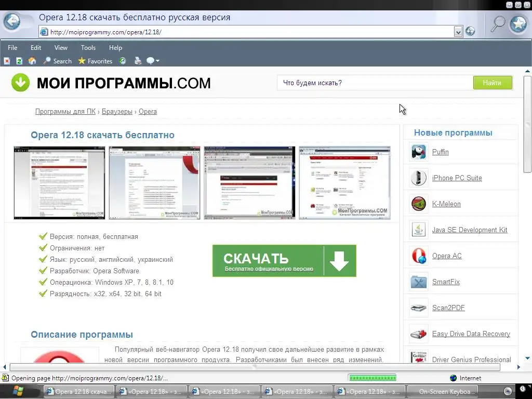
Task: Click the iPhone PC Suite icon
Action: tap(418, 178)
